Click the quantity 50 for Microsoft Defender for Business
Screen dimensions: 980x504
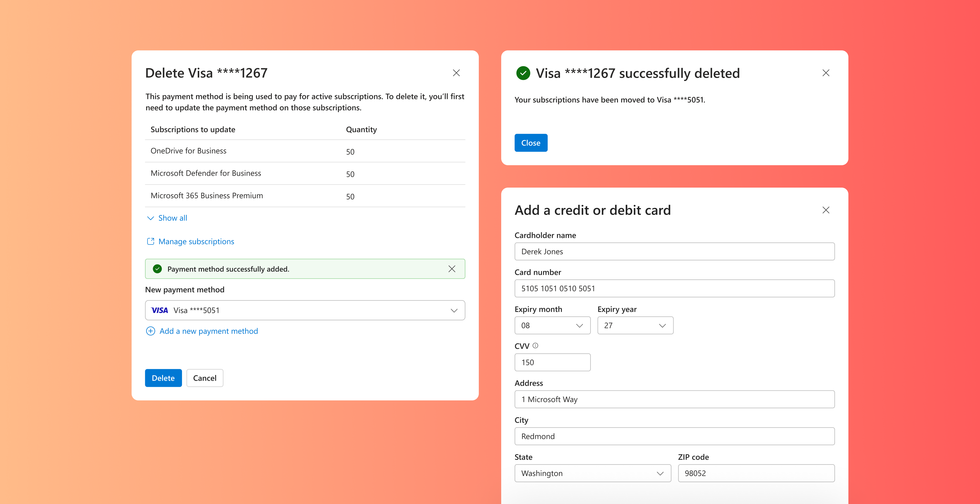(350, 174)
